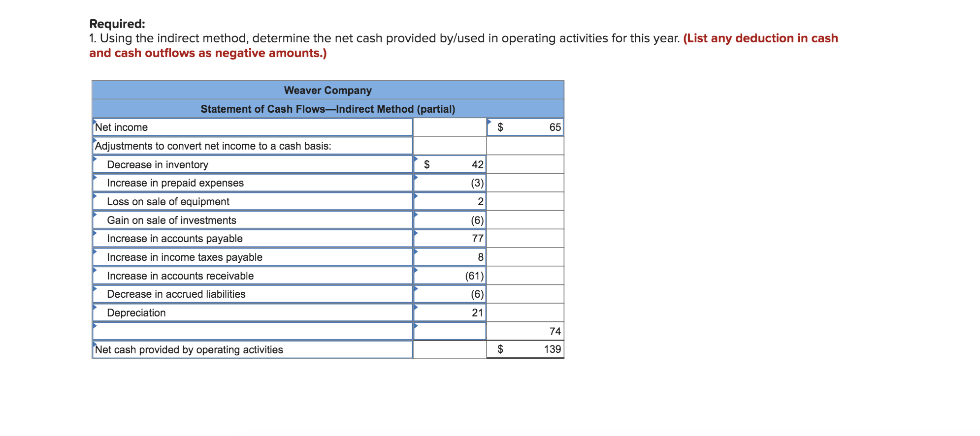The width and height of the screenshot is (980, 436).
Task: Open the Increase in accounts receivable dropdown
Action: click(253, 276)
